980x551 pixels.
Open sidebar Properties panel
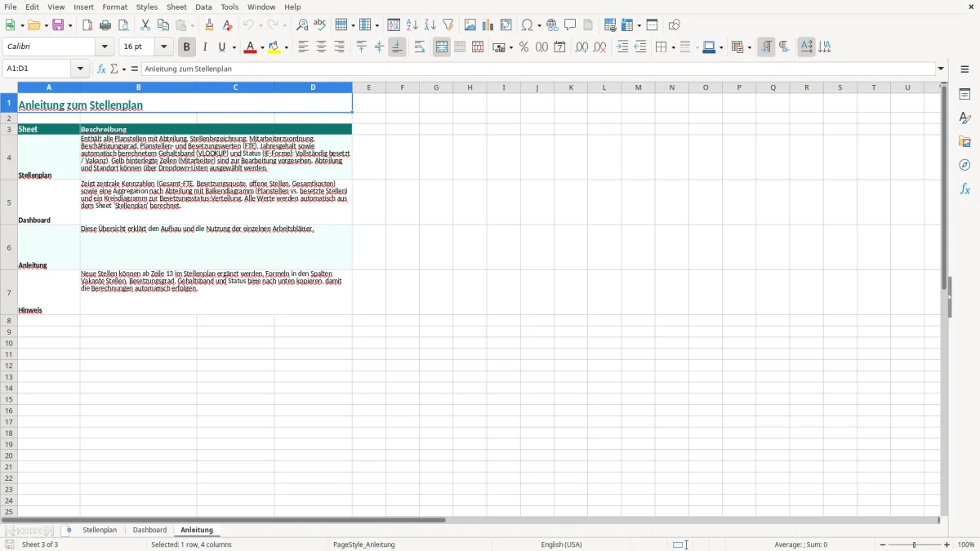click(x=964, y=95)
